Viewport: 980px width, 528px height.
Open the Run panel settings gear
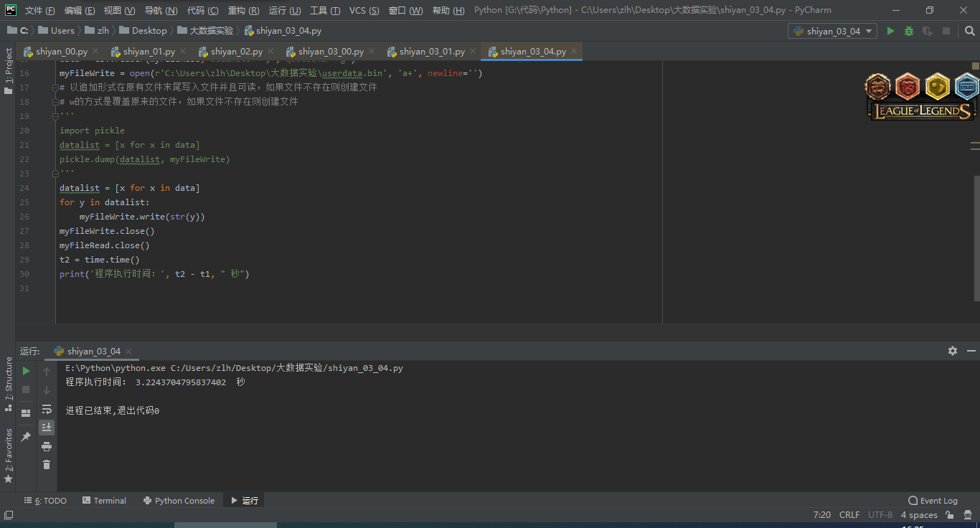click(952, 351)
